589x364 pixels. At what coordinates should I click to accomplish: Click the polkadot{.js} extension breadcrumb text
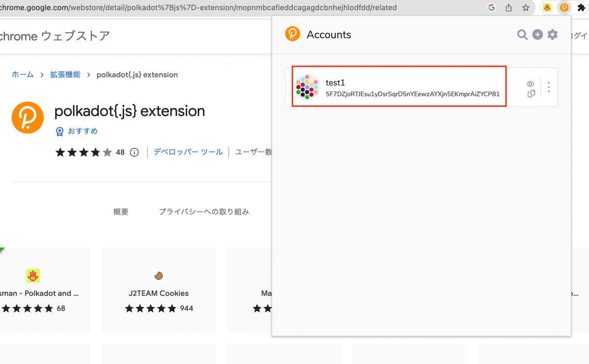137,75
